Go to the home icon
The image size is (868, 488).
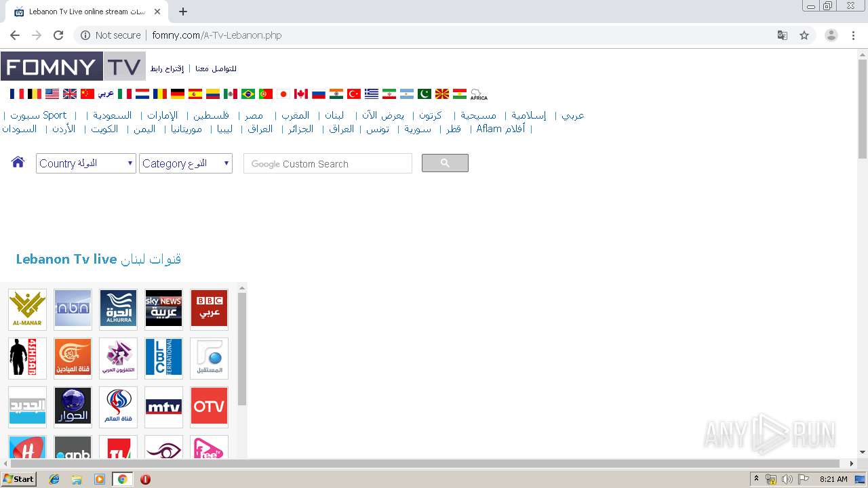pos(18,162)
